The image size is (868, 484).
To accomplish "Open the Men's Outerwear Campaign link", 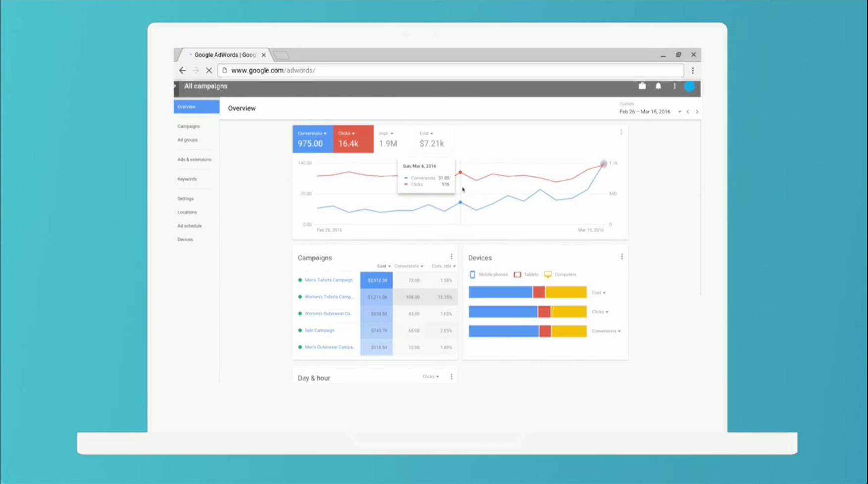I will click(x=330, y=347).
